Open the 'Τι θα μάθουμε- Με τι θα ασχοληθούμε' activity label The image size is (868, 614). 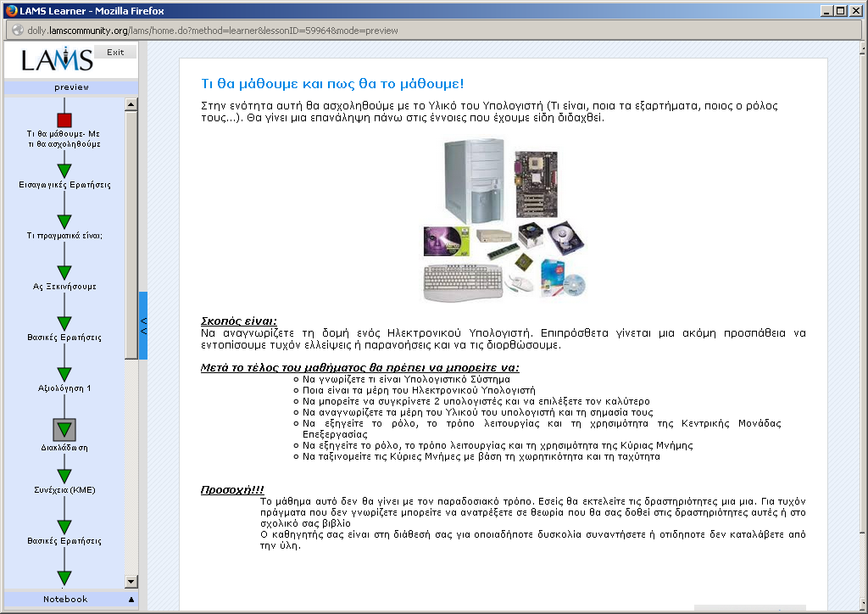pyautogui.click(x=64, y=138)
